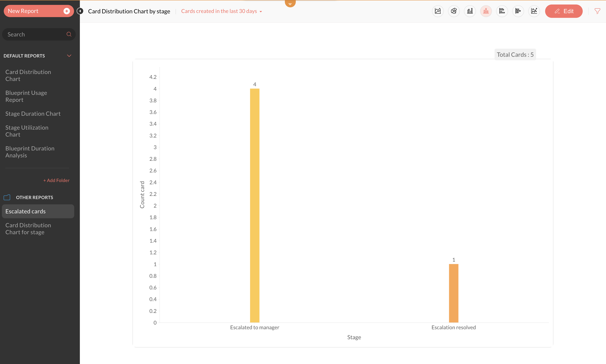The height and width of the screenshot is (364, 606).
Task: Switch to horizontal bar chart view
Action: 502,11
